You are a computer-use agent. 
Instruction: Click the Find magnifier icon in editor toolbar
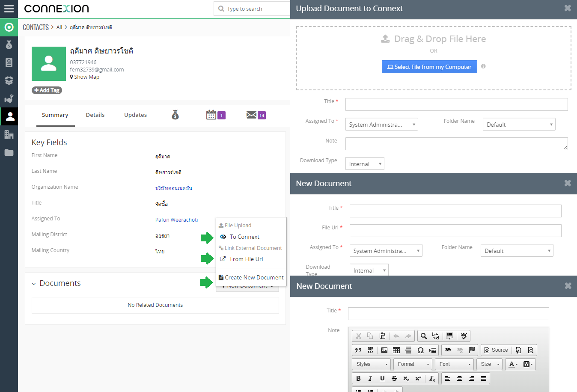423,336
